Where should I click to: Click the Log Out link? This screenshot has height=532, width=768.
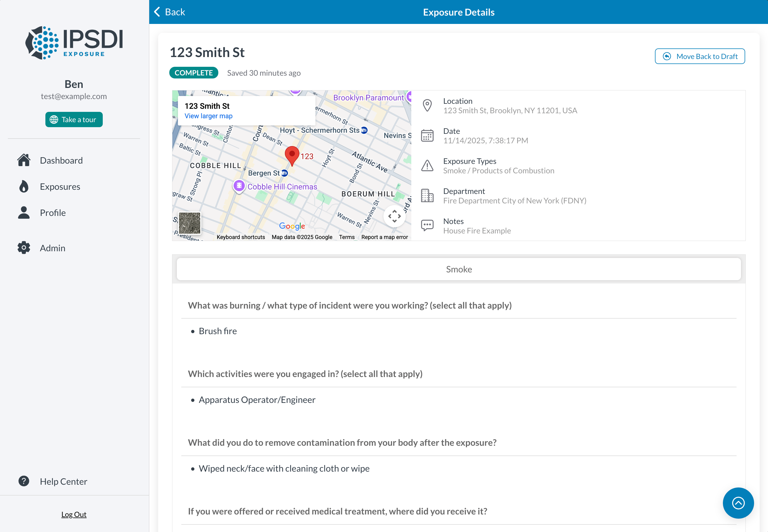coord(74,514)
